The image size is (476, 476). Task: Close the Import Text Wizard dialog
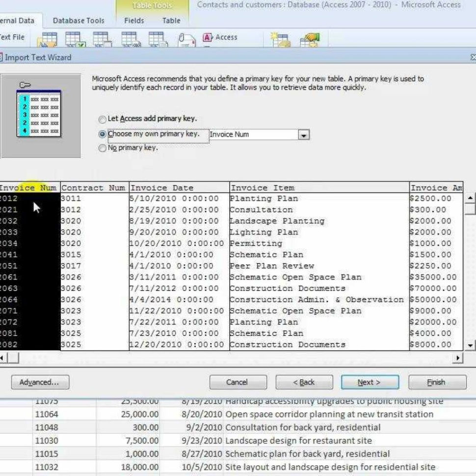coord(473,57)
